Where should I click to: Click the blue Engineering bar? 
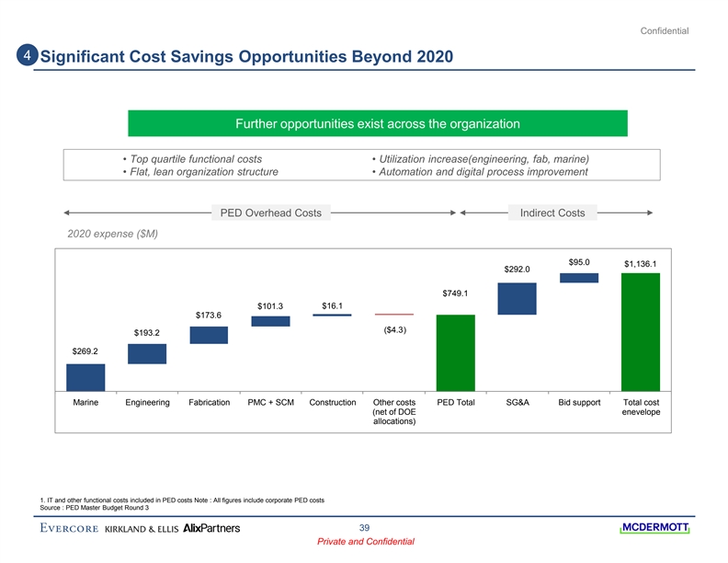(147, 353)
